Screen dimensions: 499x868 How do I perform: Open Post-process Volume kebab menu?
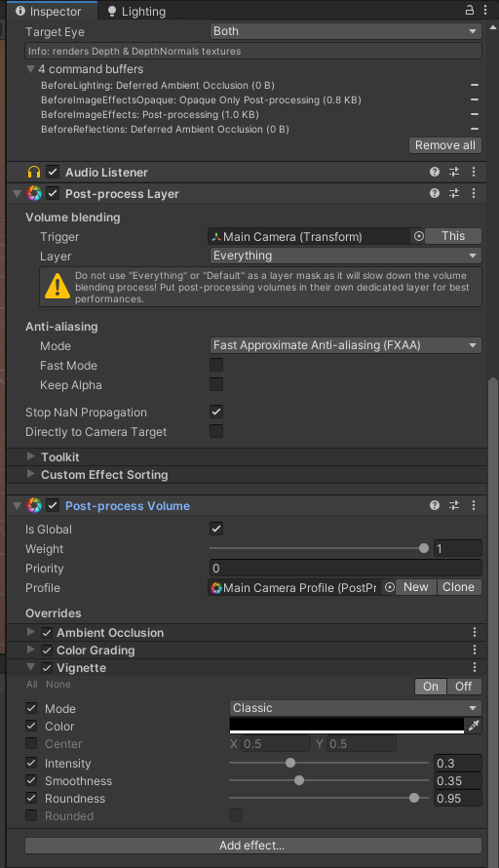point(474,505)
